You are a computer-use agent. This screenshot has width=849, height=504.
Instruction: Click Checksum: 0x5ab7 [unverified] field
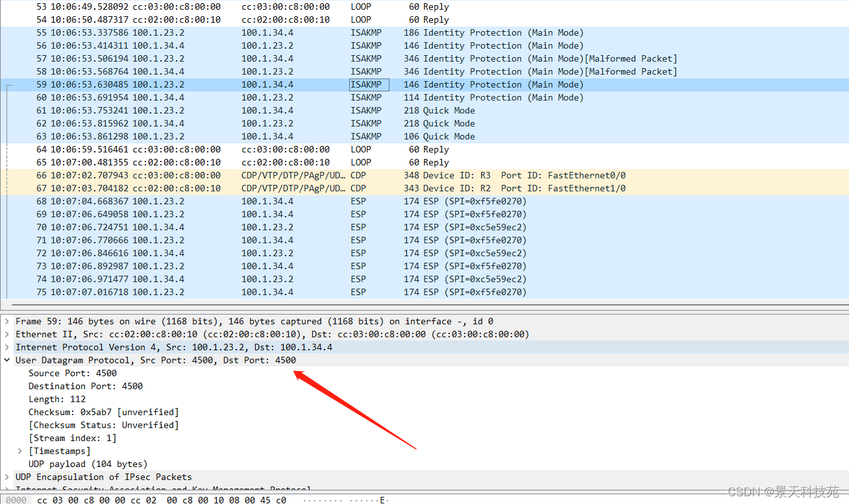(103, 412)
